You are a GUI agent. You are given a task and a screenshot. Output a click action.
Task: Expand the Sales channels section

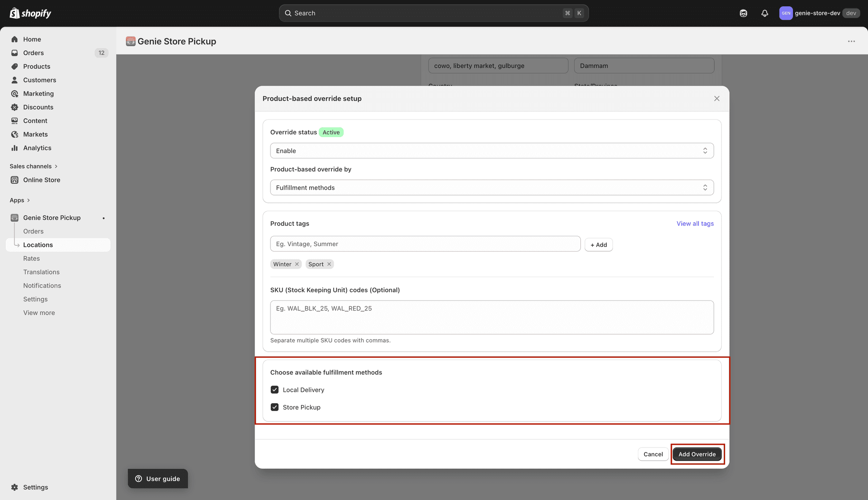click(33, 167)
